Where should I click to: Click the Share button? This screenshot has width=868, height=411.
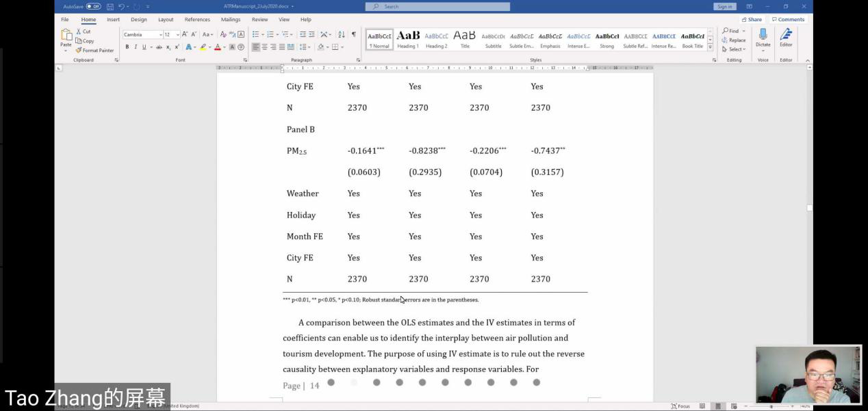point(751,19)
